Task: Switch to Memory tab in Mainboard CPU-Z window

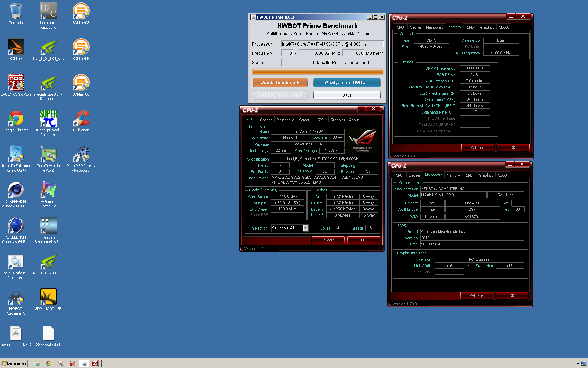Action: (x=453, y=175)
